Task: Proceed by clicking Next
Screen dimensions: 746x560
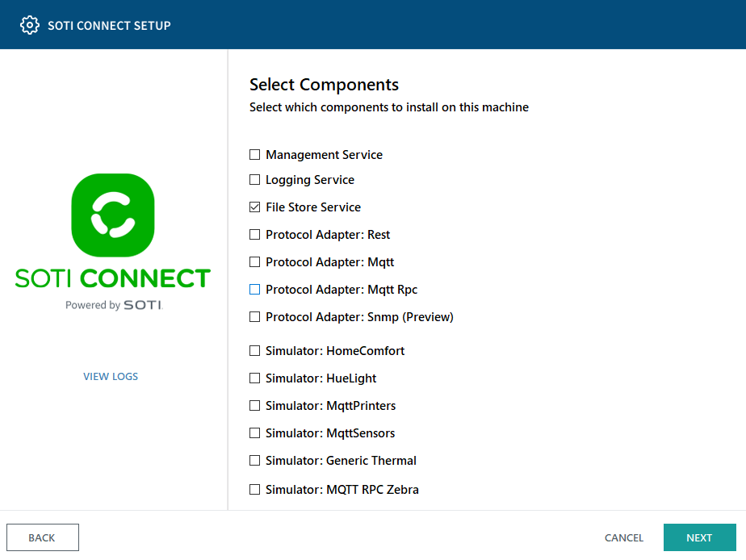Action: point(699,537)
